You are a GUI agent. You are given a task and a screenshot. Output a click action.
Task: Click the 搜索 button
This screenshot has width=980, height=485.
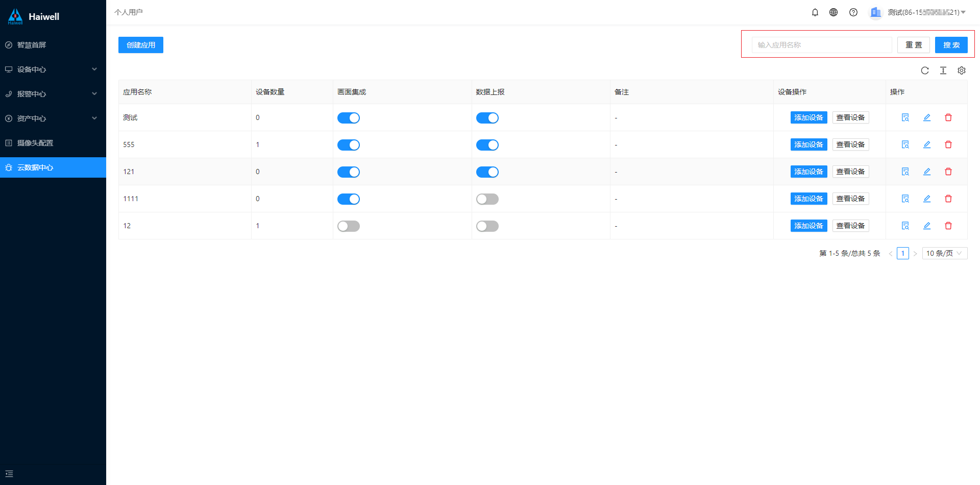pyautogui.click(x=951, y=45)
